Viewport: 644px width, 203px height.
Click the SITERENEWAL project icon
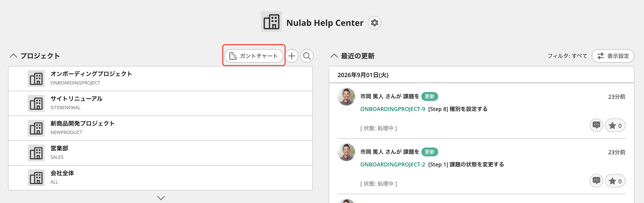[36, 103]
